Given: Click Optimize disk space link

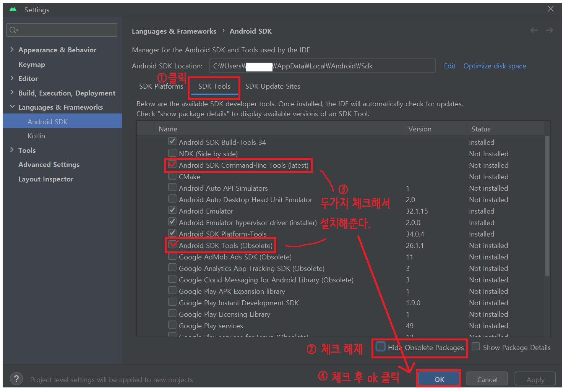Looking at the screenshot, I should (x=495, y=66).
